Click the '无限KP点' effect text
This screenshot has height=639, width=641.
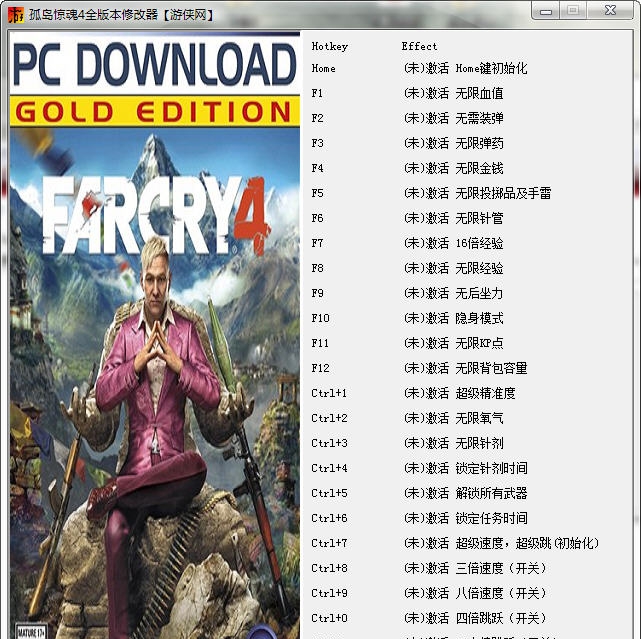[479, 343]
